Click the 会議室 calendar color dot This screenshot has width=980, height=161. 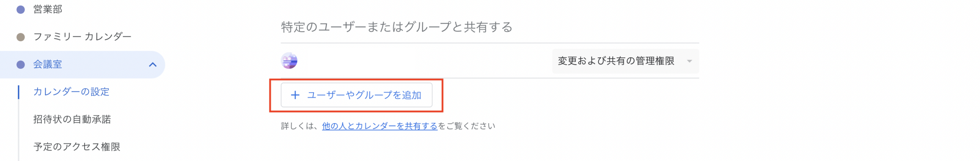tap(21, 65)
